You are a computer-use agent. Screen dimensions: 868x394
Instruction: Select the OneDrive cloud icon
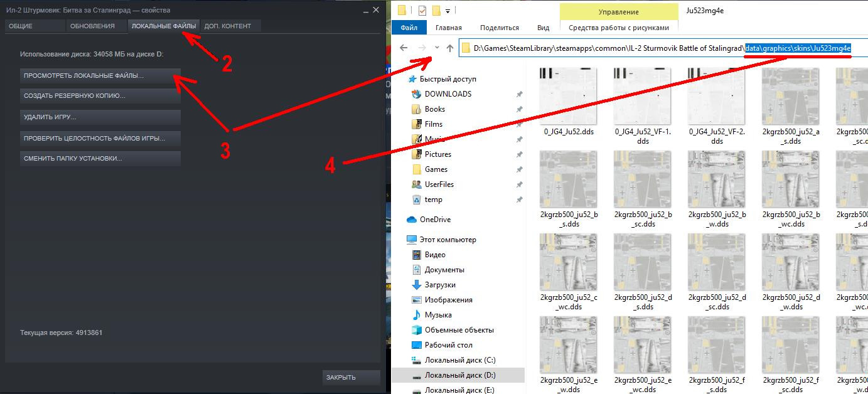[412, 220]
